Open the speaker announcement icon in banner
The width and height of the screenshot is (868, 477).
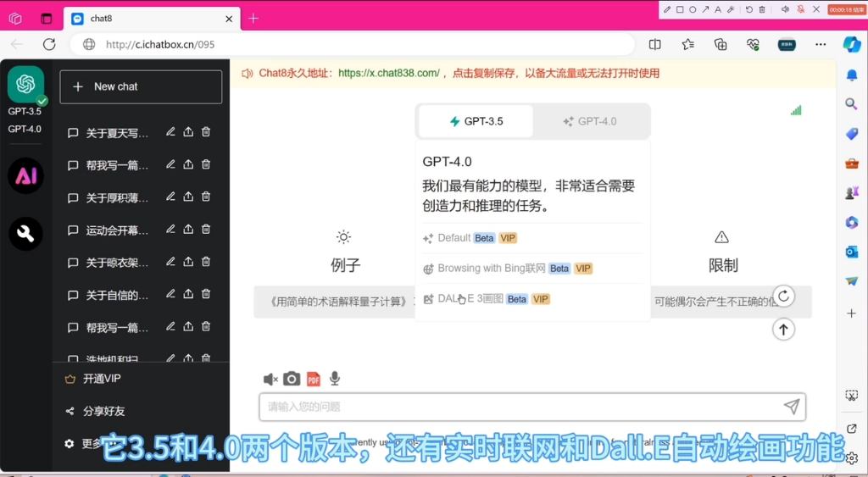tap(247, 73)
